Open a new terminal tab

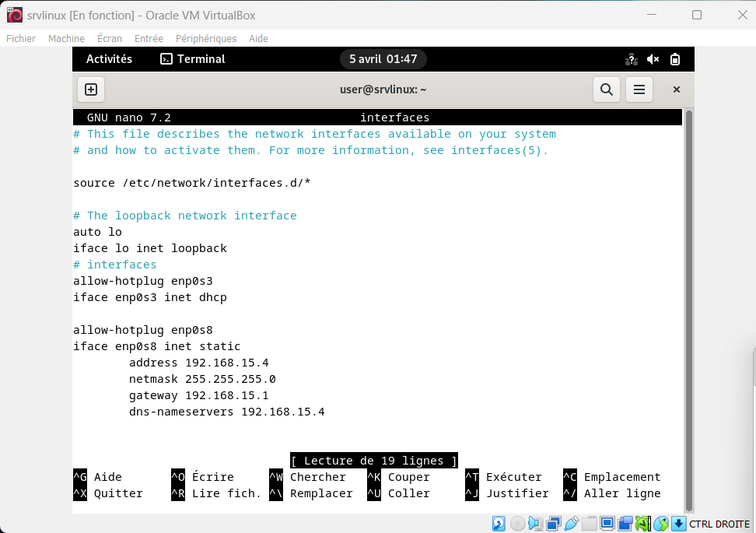pos(91,89)
